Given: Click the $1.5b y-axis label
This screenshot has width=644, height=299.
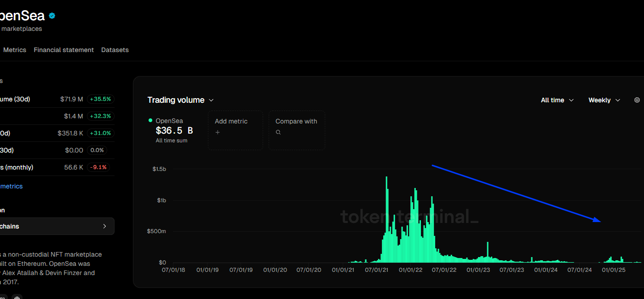Looking at the screenshot, I should pos(159,169).
